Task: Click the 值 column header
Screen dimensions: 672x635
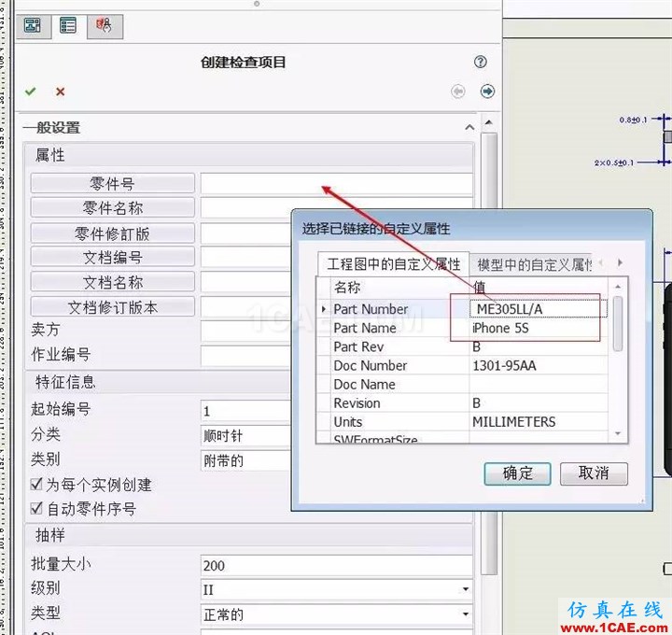Action: click(x=539, y=288)
